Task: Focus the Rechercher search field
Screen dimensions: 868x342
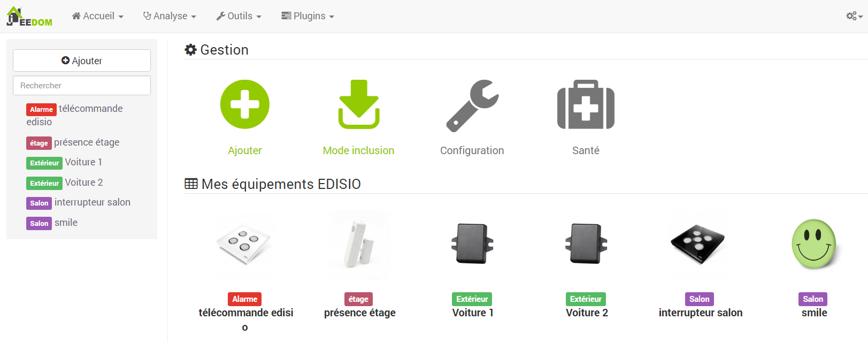Action: tap(82, 86)
